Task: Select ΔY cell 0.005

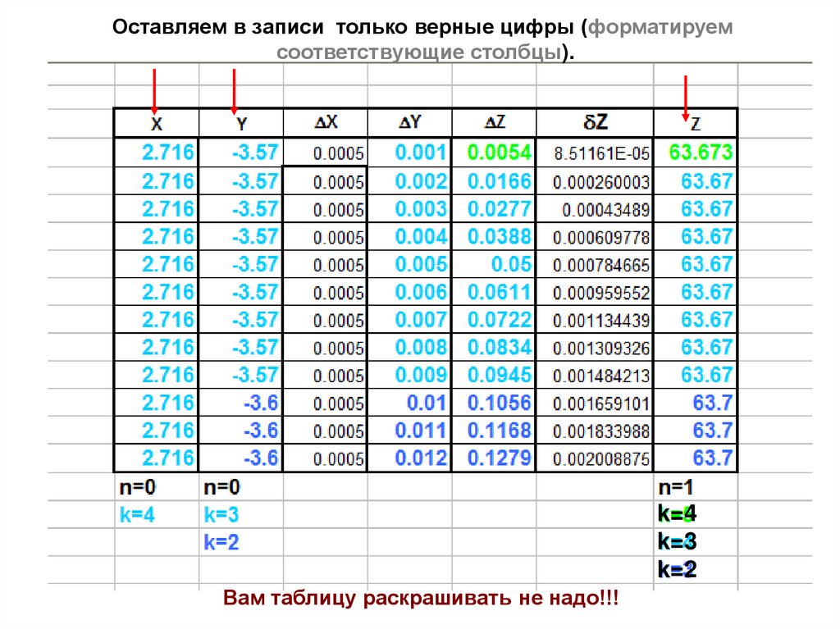Action: pyautogui.click(x=410, y=265)
